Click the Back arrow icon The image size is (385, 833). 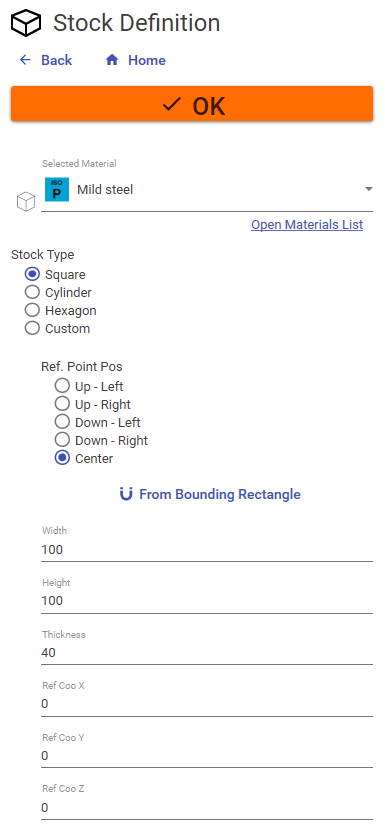point(25,60)
